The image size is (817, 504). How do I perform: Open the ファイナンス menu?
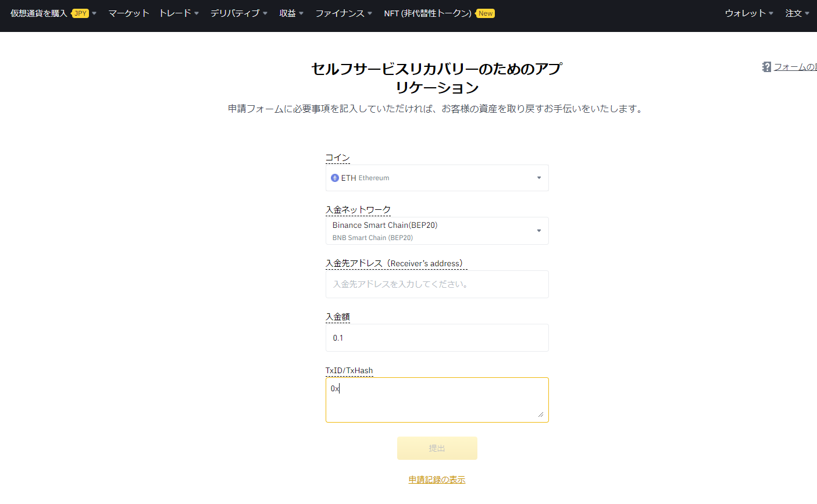coord(341,13)
